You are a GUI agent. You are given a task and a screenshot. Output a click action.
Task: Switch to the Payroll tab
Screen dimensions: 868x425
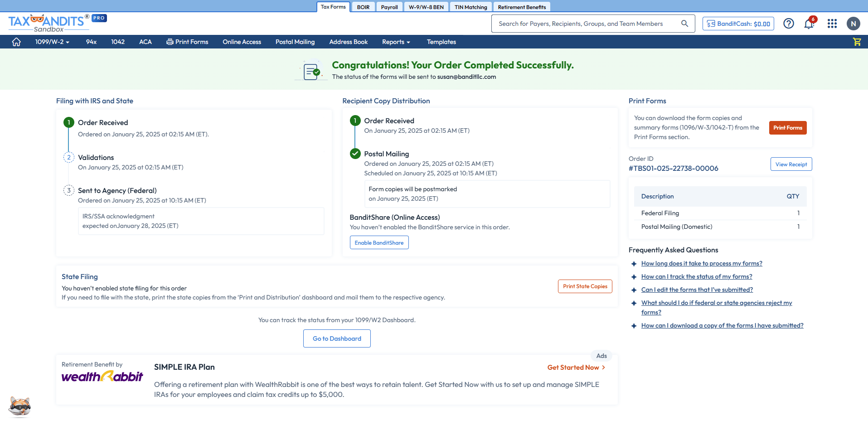(389, 7)
